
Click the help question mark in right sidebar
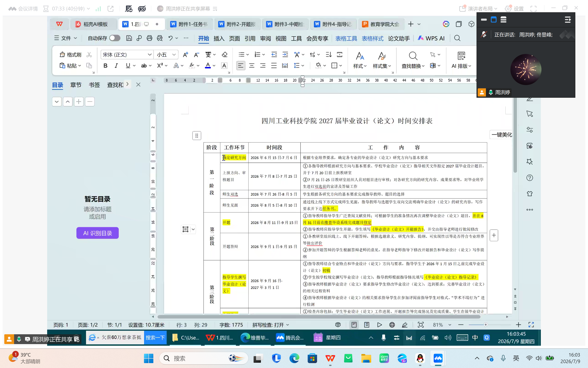[x=530, y=178]
